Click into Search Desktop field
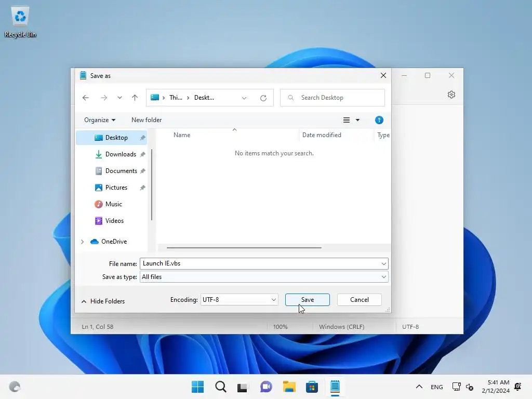 click(332, 98)
